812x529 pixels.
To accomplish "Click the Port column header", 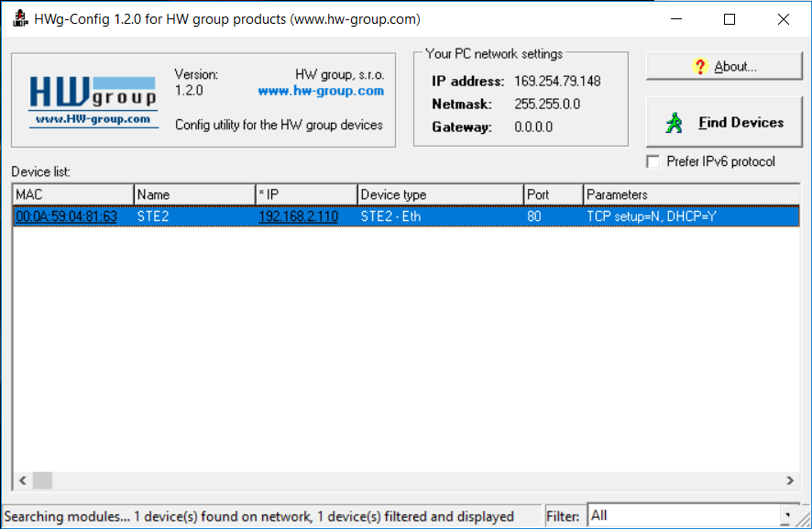I will [553, 194].
